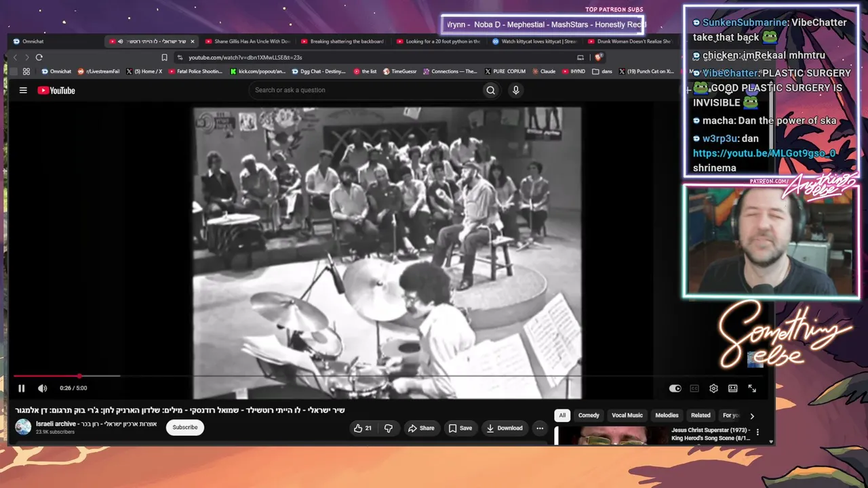
Task: Select the Vocal Music filter chip
Action: 627,415
